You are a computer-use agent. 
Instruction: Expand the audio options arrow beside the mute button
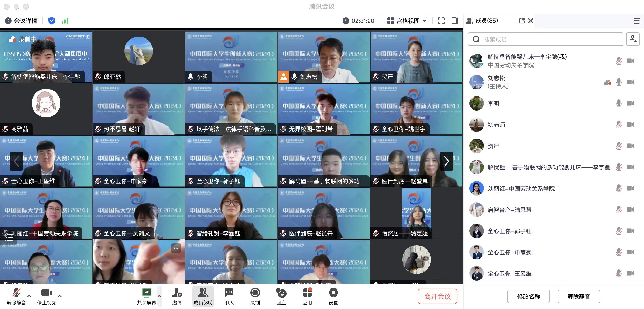(x=29, y=296)
